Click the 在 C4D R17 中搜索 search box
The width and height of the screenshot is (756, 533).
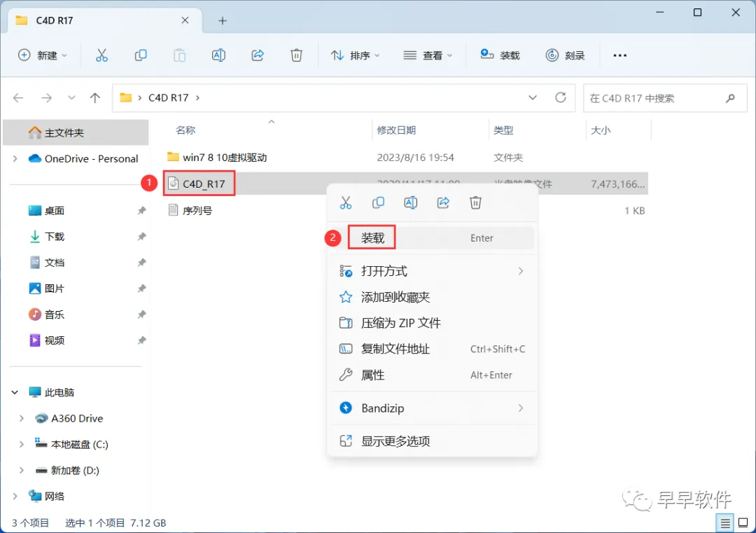pyautogui.click(x=665, y=98)
